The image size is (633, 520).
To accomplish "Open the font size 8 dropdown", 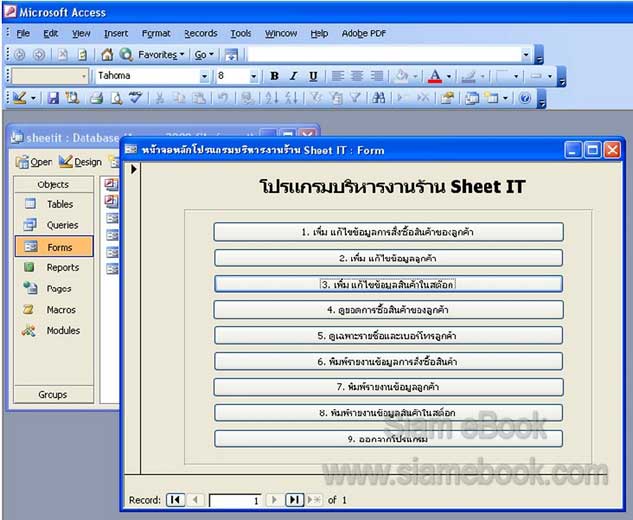I will (x=254, y=76).
